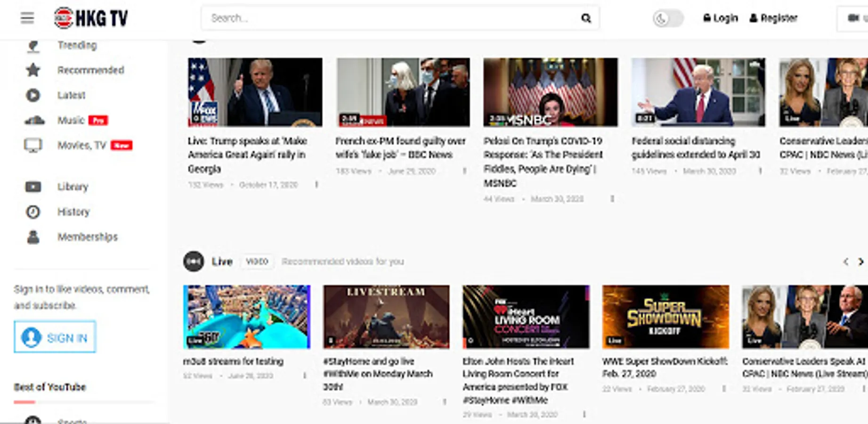Open the Login link
Screen dimensions: 868x424
point(721,18)
